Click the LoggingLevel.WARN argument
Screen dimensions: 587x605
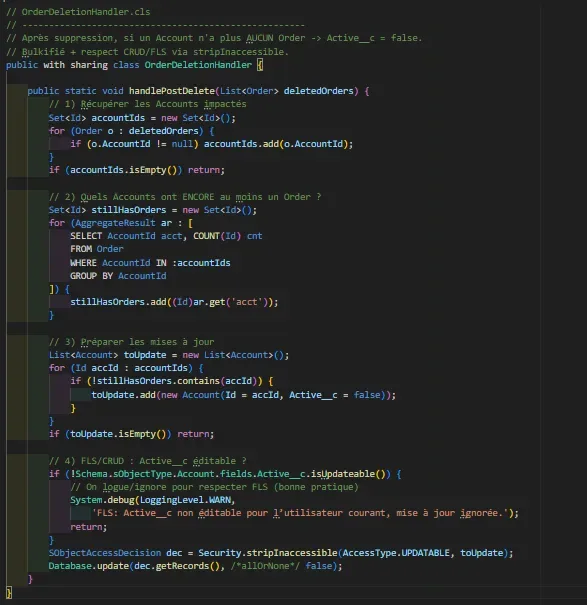(x=185, y=500)
